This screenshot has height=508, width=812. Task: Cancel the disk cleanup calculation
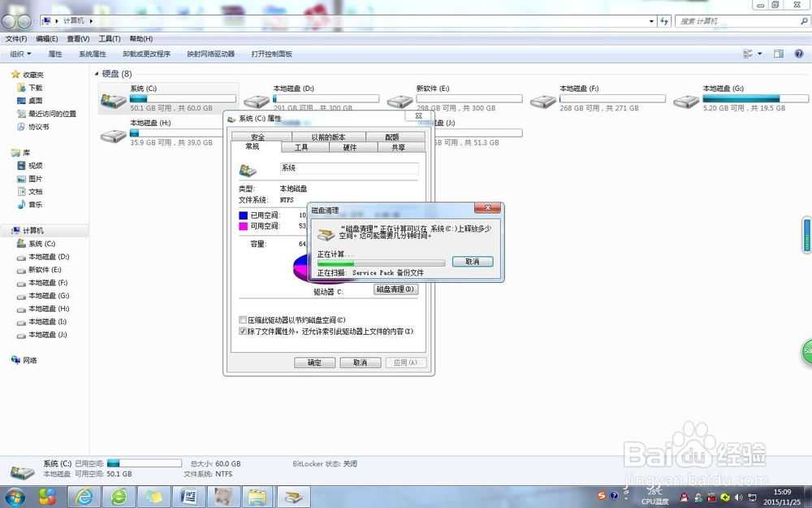click(473, 261)
